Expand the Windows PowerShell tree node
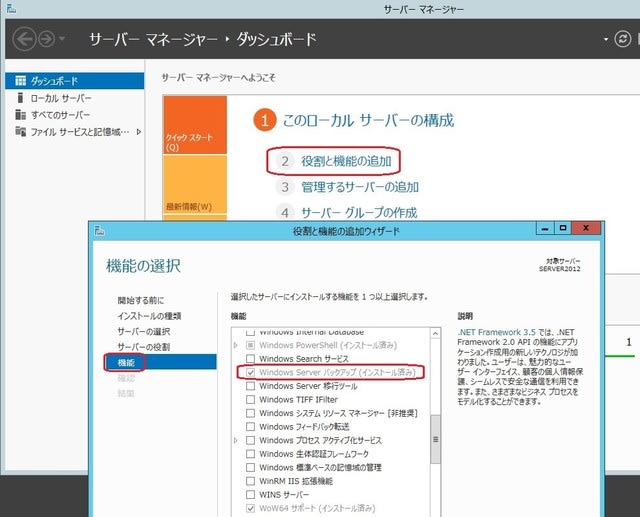This screenshot has height=517, width=640. click(x=236, y=345)
